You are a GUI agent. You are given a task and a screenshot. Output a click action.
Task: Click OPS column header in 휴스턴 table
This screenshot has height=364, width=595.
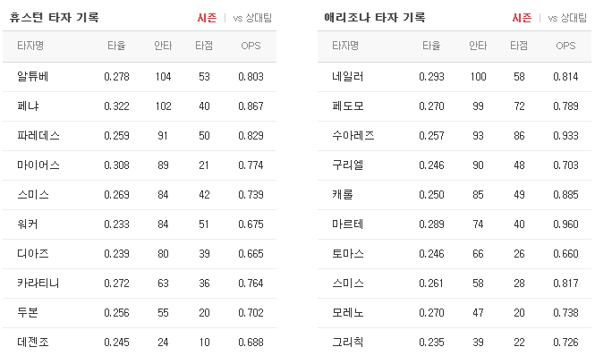251,46
